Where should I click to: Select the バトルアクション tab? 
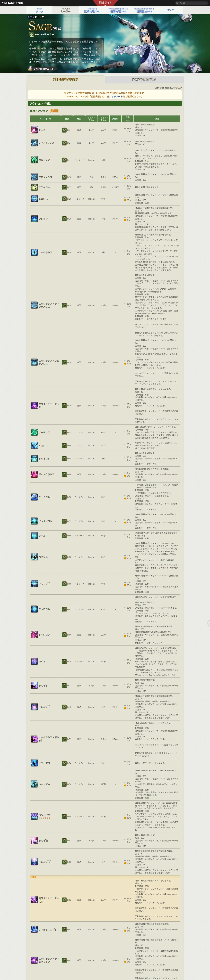[x=66, y=80]
